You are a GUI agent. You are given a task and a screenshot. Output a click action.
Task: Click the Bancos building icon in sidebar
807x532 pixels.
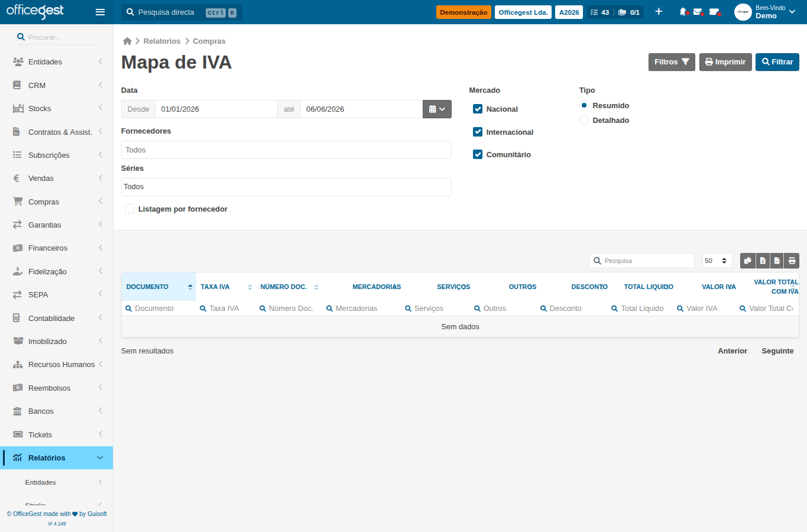(18, 411)
